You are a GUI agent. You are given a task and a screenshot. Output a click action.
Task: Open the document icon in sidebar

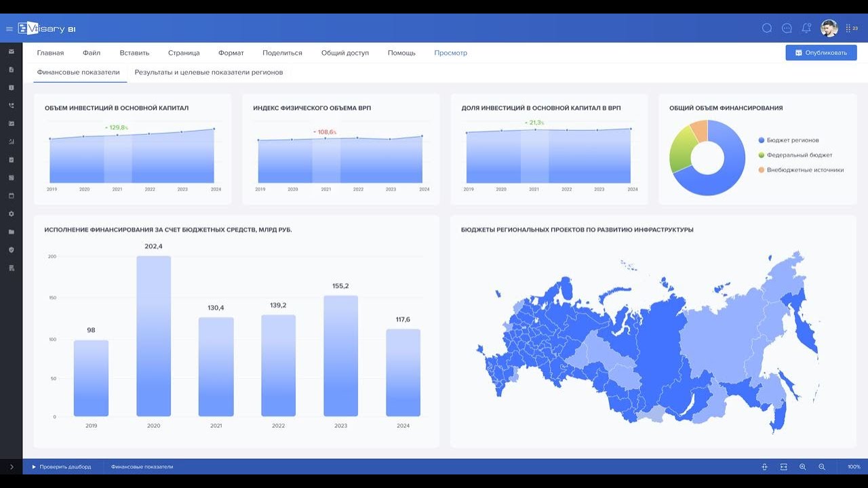click(x=12, y=70)
